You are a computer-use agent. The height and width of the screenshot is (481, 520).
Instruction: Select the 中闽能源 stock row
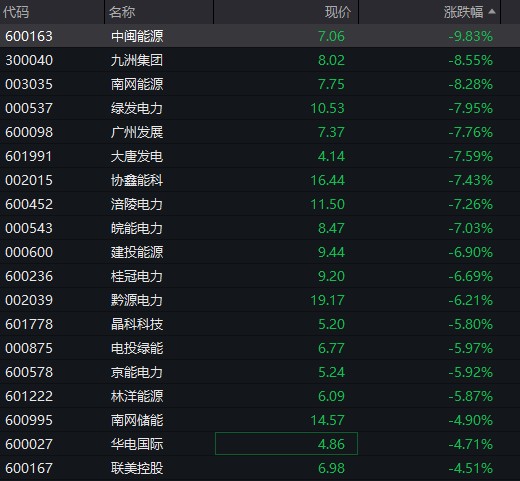(260, 36)
